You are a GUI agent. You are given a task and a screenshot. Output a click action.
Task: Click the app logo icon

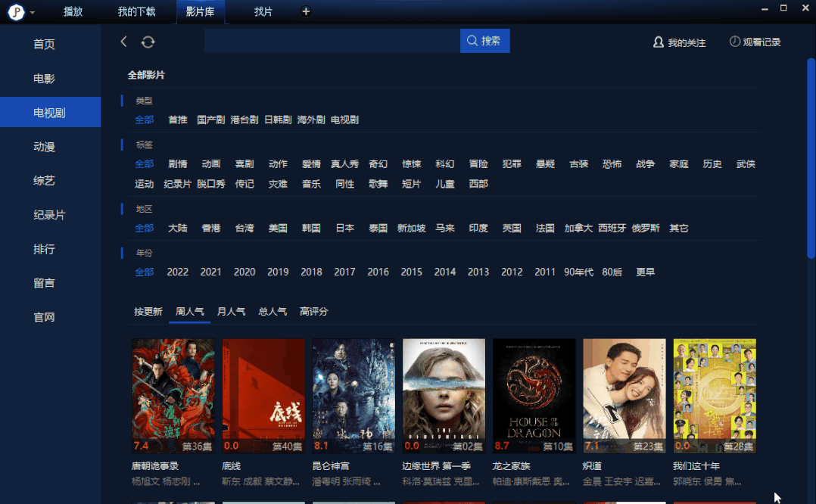(16, 11)
